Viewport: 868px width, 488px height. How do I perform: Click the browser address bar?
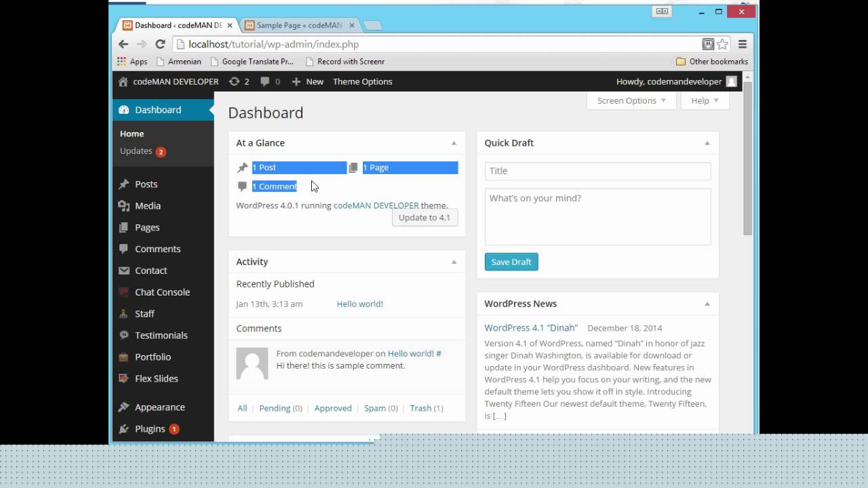[437, 44]
